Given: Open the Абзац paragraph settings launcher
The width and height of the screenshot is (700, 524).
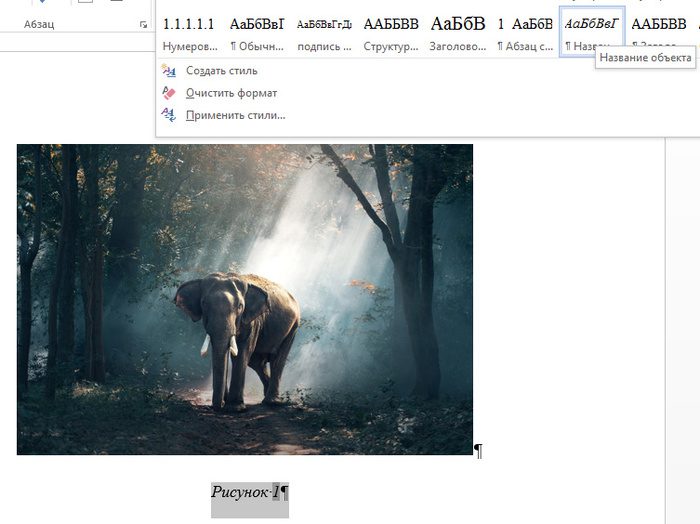Looking at the screenshot, I should 143,25.
